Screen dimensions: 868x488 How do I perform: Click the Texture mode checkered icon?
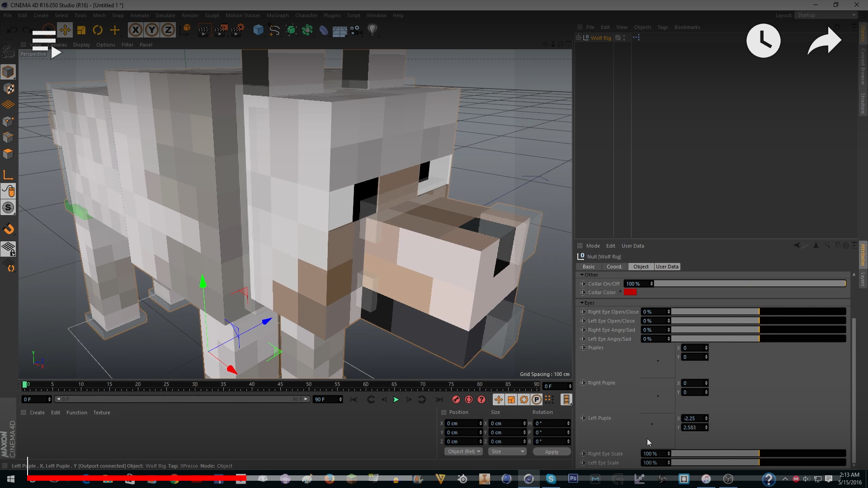[x=8, y=89]
